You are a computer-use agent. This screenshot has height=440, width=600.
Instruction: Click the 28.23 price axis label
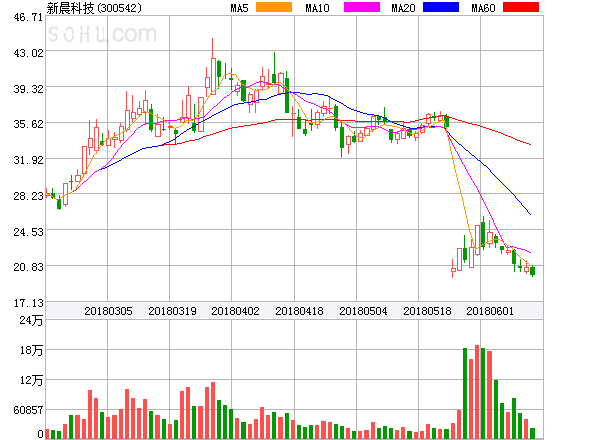coord(29,197)
